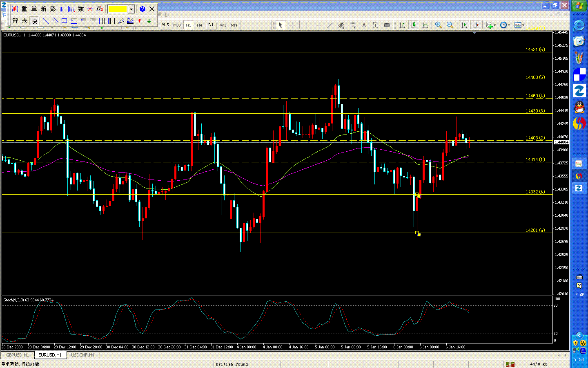This screenshot has width=588, height=368.
Task: Click the 量 button in floating toolbar
Action: 24,9
